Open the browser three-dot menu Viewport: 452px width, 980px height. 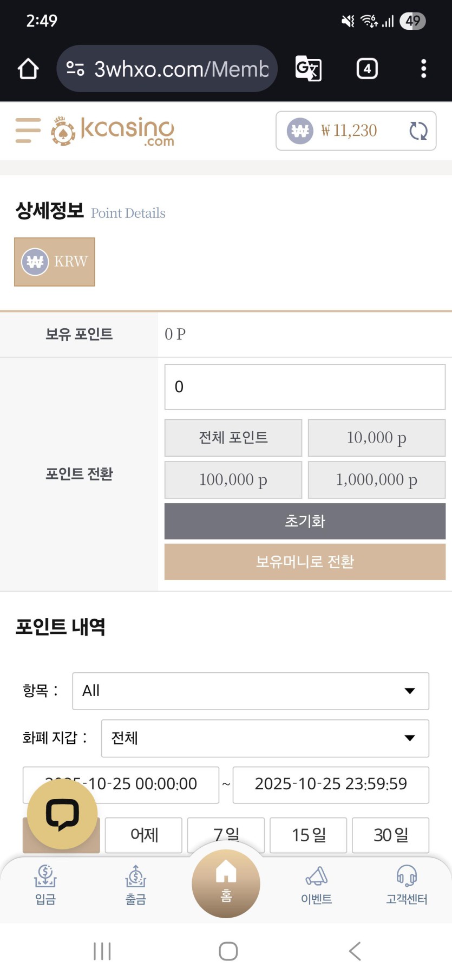[x=423, y=69]
